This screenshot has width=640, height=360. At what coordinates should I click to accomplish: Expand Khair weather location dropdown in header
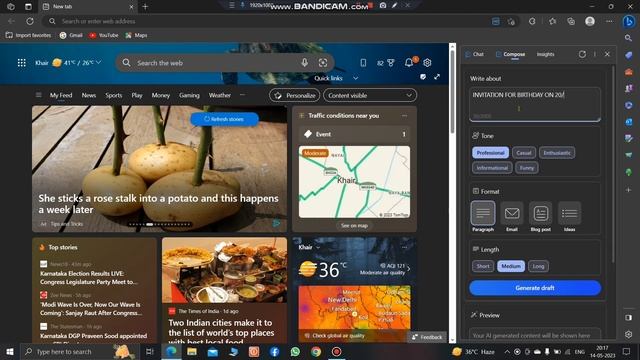[x=98, y=62]
